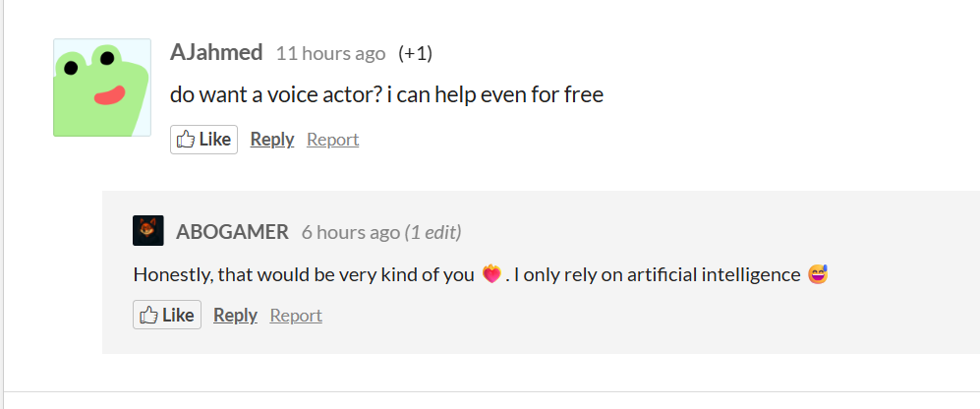This screenshot has height=409, width=980.
Task: Report AJahmed's comment
Action: coord(332,140)
